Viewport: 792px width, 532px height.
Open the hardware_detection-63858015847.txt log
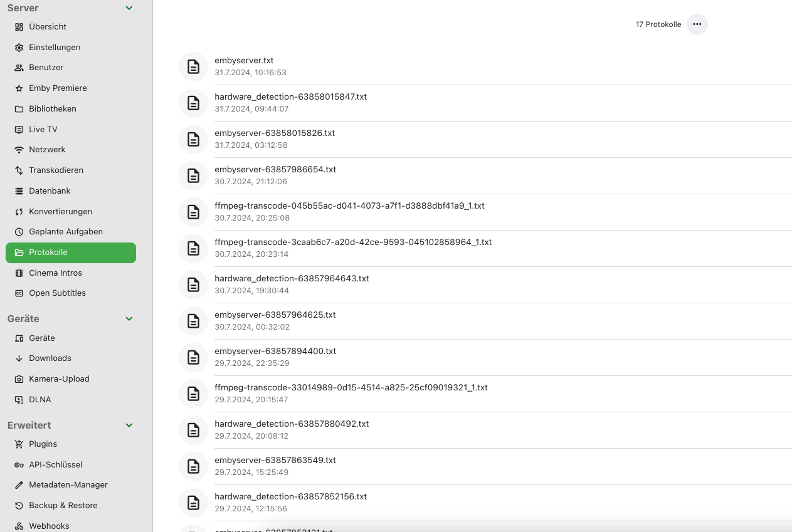485,103
